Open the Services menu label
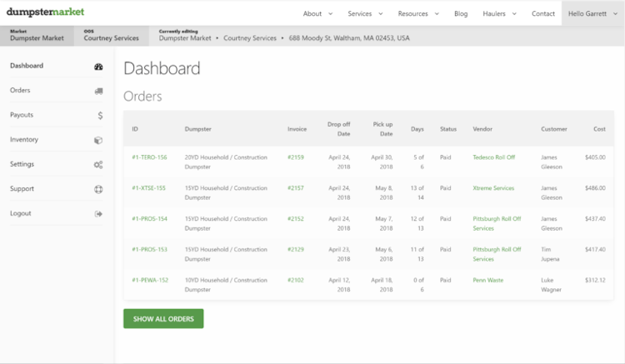 (359, 13)
